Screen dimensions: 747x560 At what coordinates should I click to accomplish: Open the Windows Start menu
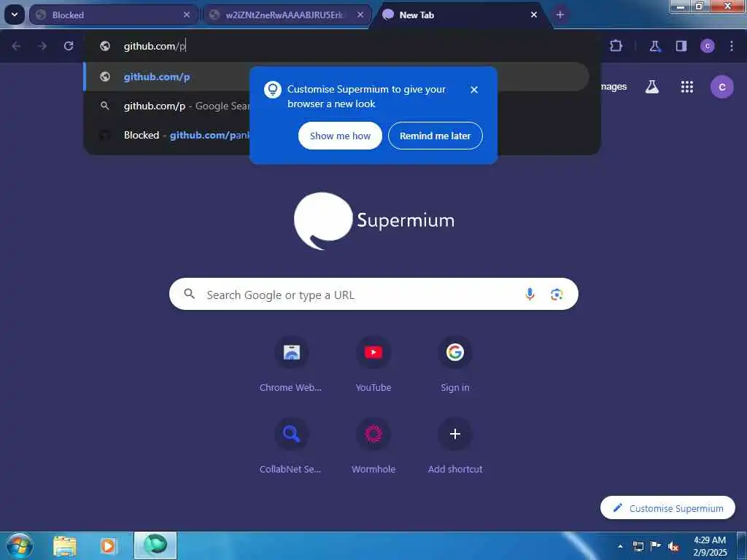point(19,545)
